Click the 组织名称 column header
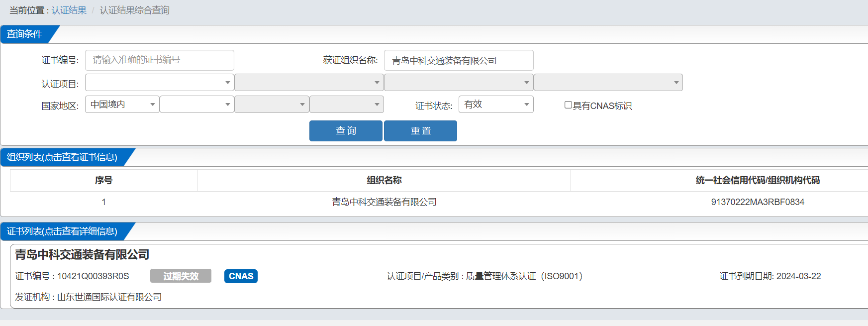868x326 pixels. tap(384, 180)
